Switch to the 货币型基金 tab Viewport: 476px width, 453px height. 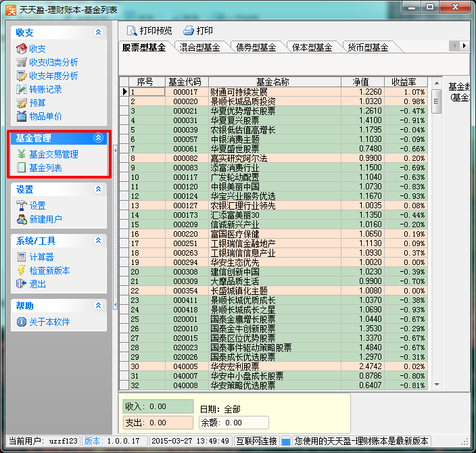pyautogui.click(x=368, y=47)
